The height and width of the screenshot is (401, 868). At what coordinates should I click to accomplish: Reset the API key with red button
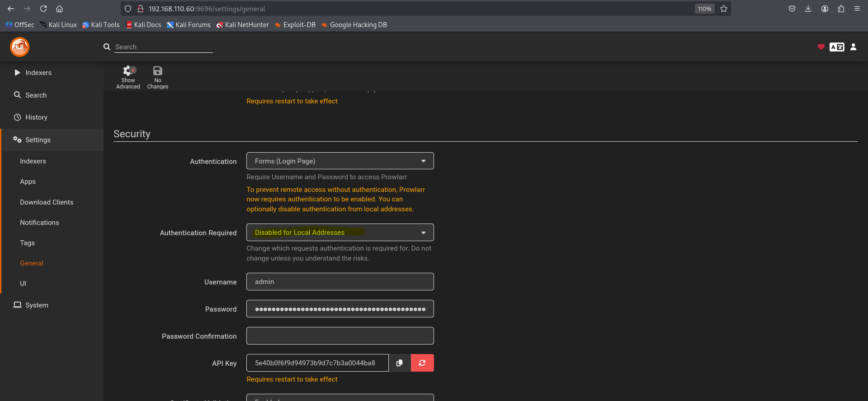(x=422, y=363)
